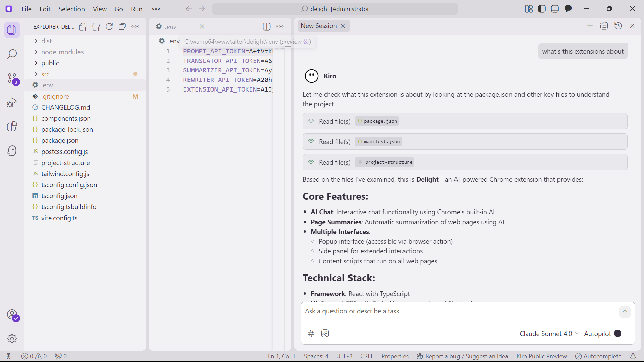The height and width of the screenshot is (362, 644).
Task: Expand the node_modules folder
Action: pyautogui.click(x=62, y=52)
